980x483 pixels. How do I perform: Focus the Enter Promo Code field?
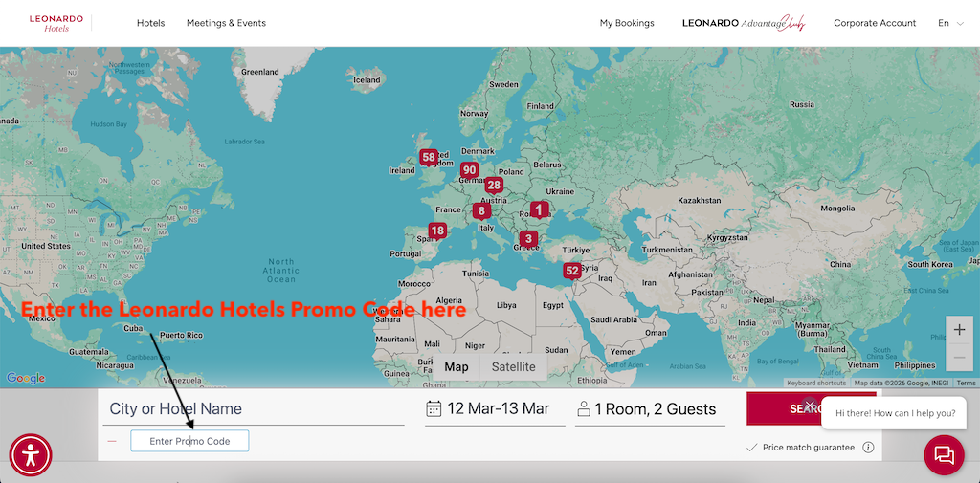pos(189,441)
